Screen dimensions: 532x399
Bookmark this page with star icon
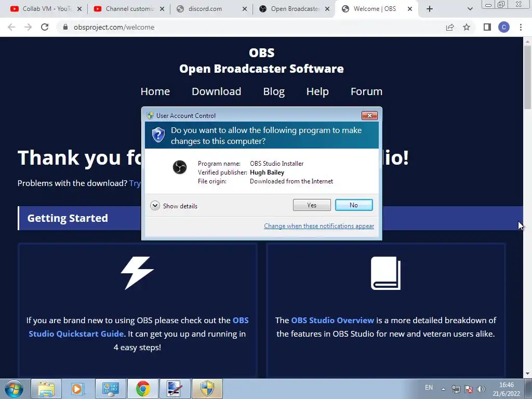467,27
